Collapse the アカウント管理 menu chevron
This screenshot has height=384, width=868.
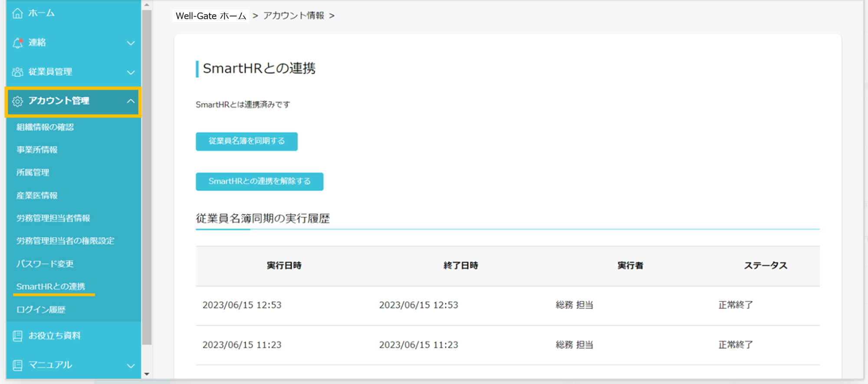[131, 101]
